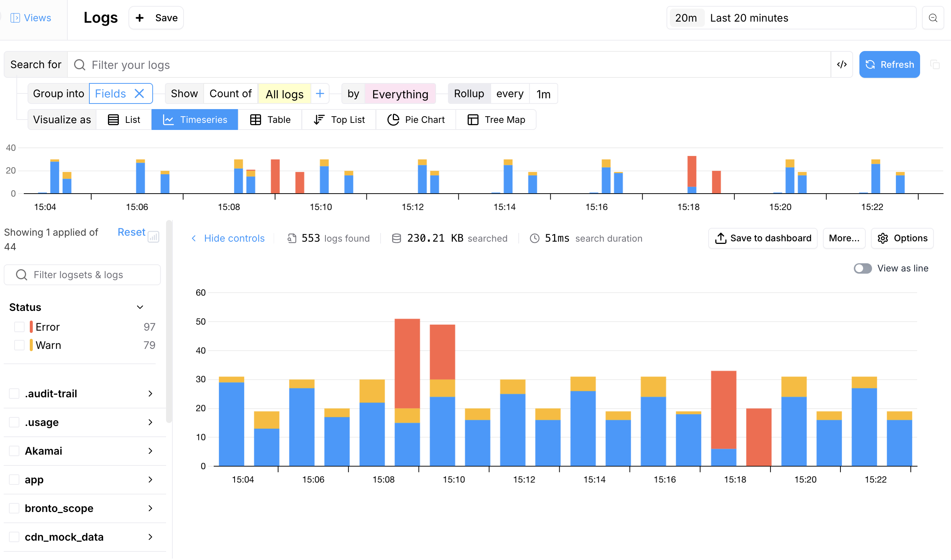Select the Pie Chart visualization
951x560 pixels.
416,119
